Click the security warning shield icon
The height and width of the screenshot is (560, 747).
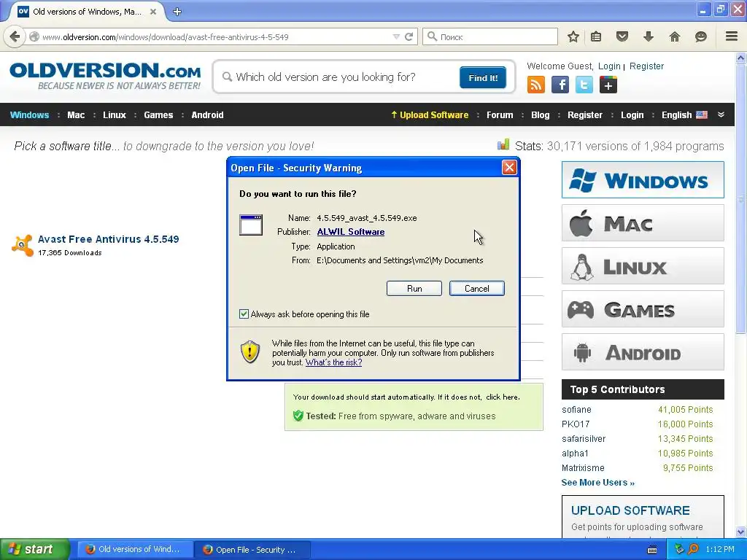pyautogui.click(x=250, y=352)
